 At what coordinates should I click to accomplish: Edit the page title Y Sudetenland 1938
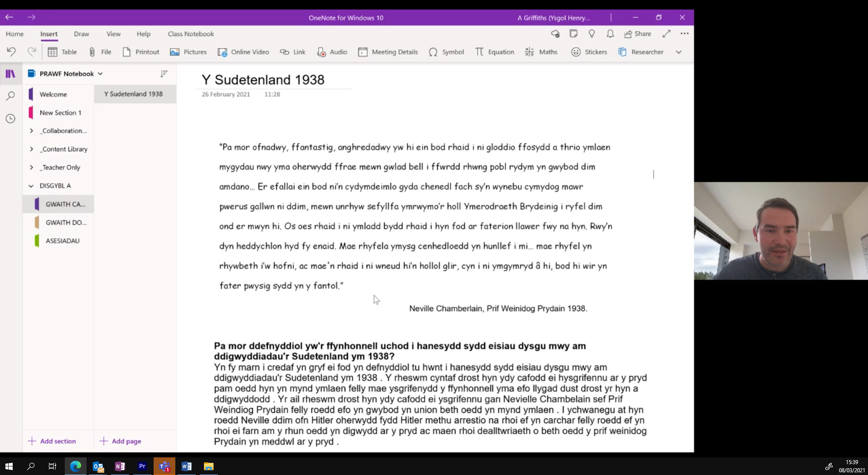tap(263, 80)
